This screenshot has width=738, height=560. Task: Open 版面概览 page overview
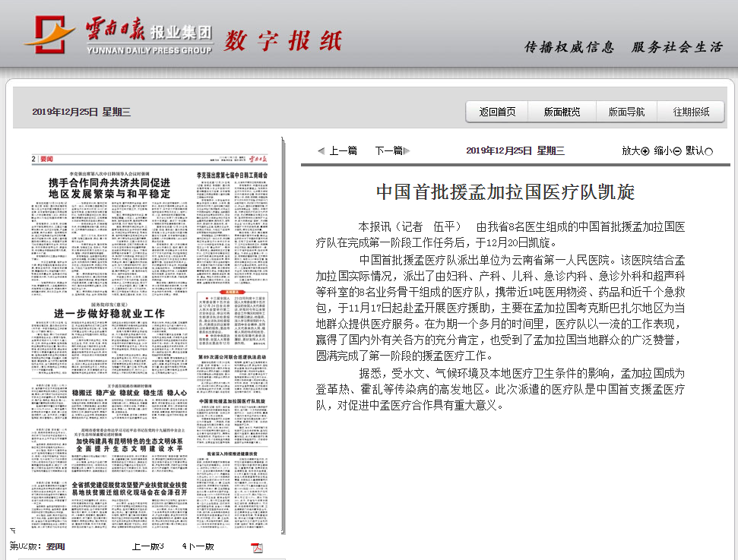tap(562, 112)
